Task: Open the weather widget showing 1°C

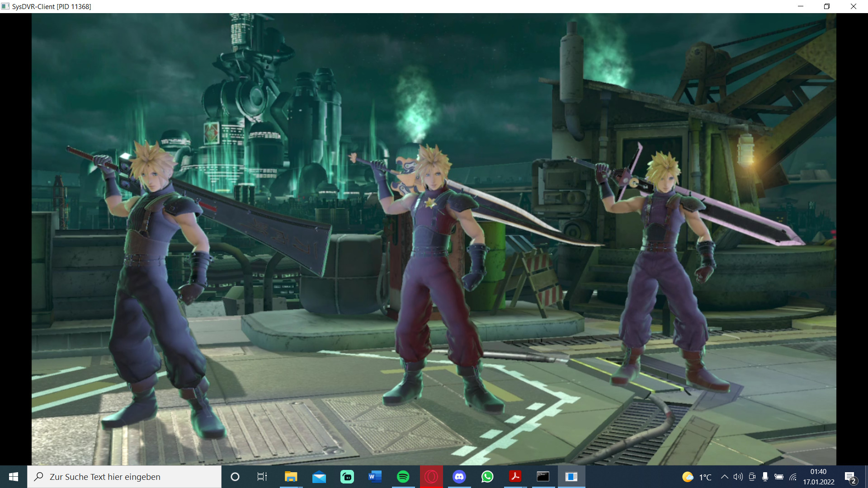Action: pyautogui.click(x=696, y=477)
